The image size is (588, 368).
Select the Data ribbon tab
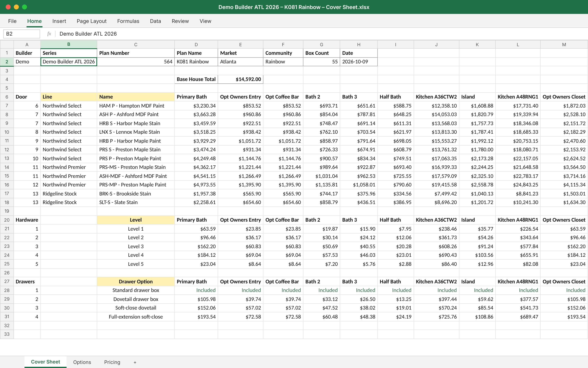156,21
